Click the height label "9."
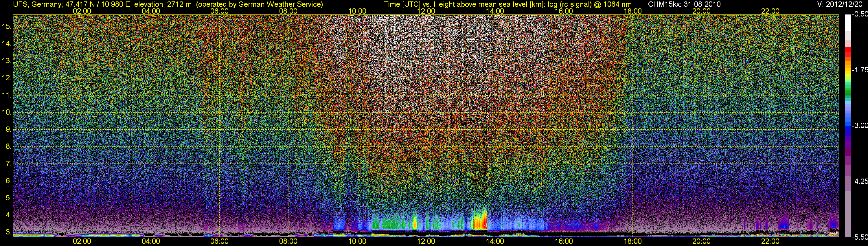The width and height of the screenshot is (868, 246). pos(9,129)
